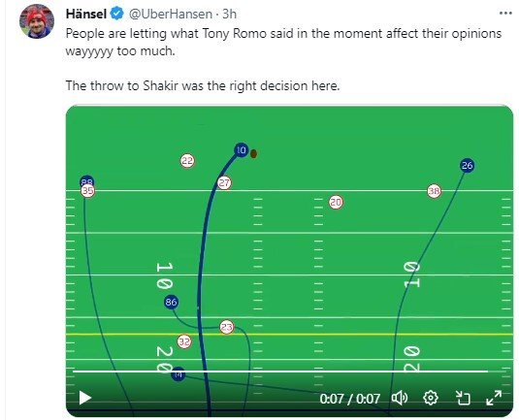Open the 3h timestamp link
Viewport: 519px width, 420px height.
[x=229, y=14]
